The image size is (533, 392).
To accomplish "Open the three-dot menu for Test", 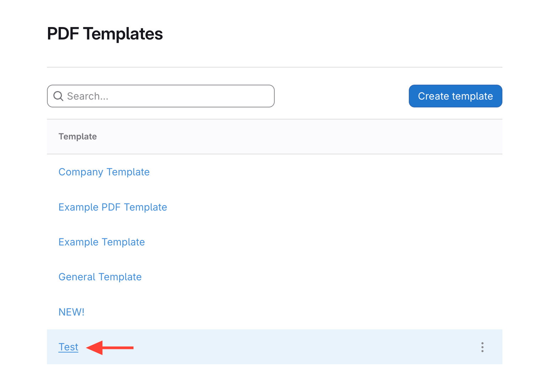I will coord(482,347).
